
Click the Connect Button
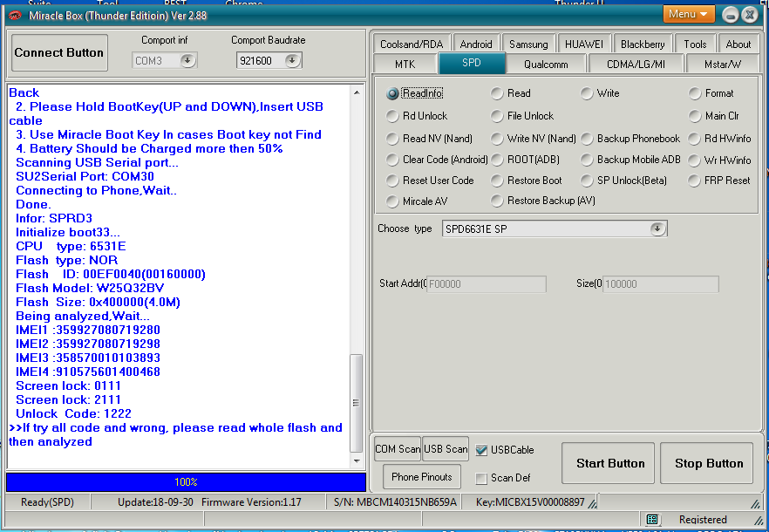pyautogui.click(x=59, y=52)
